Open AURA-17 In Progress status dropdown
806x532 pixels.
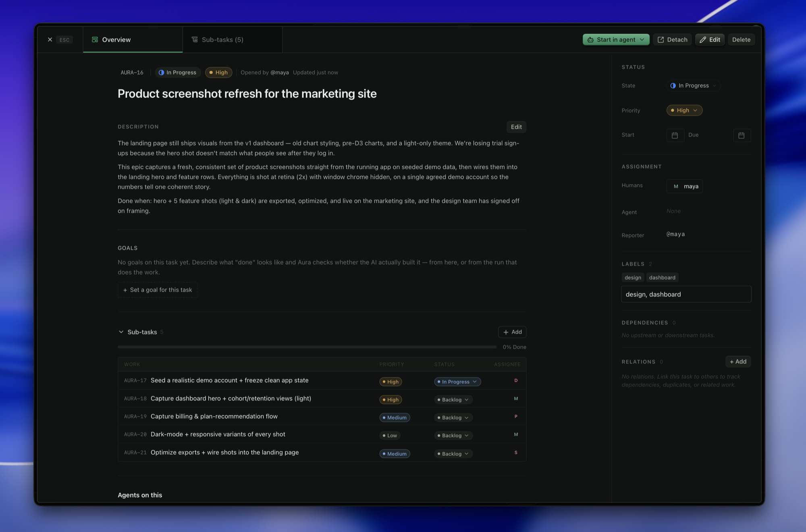(457, 382)
